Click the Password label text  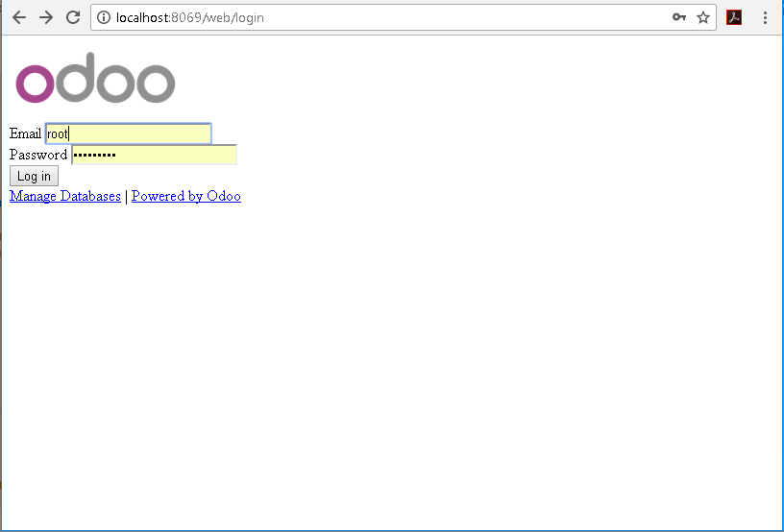38,155
